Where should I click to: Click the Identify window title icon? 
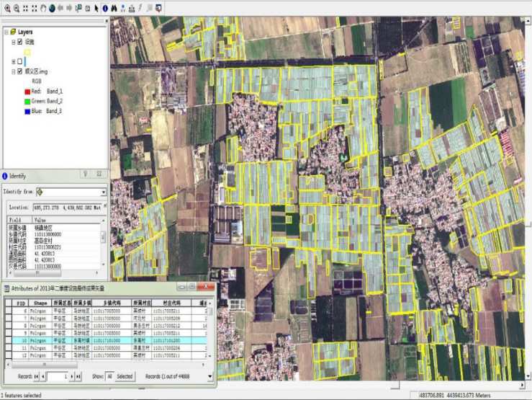click(x=5, y=176)
